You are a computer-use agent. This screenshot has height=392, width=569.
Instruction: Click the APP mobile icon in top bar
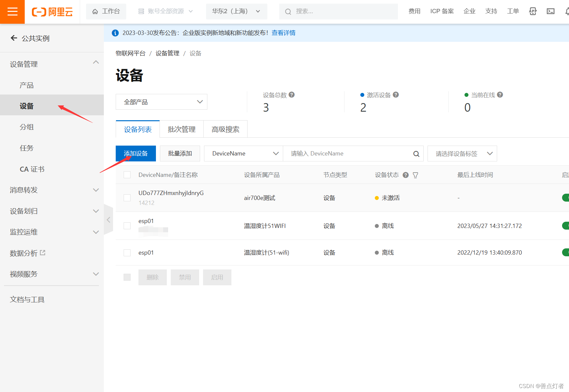pos(533,11)
